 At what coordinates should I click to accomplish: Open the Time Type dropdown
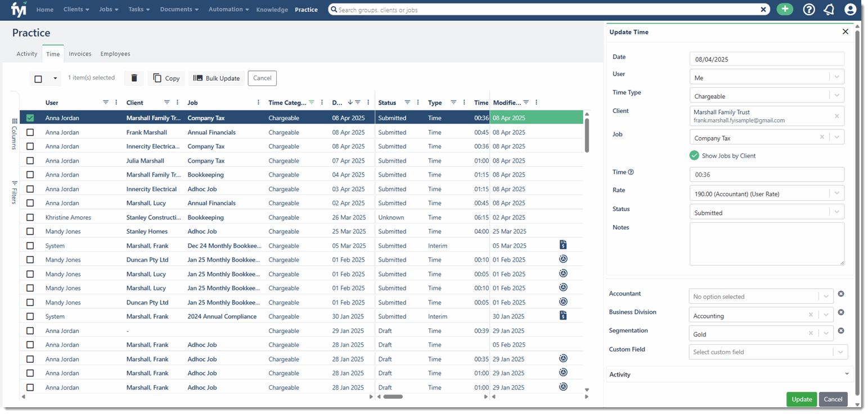pos(767,96)
